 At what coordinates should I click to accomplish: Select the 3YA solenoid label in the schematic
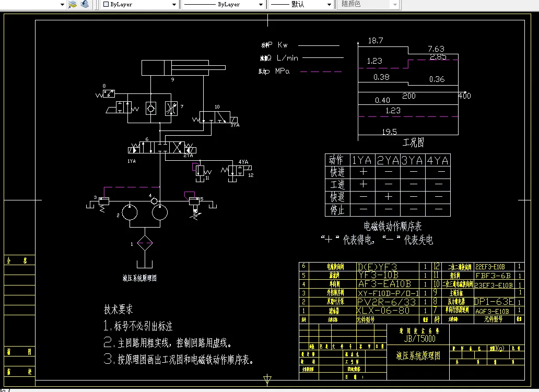tap(235, 125)
